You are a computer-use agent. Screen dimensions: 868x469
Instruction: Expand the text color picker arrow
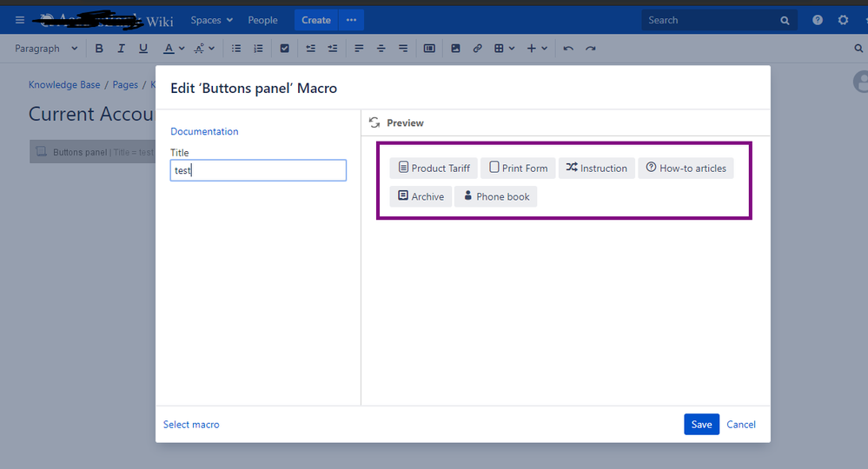point(182,49)
